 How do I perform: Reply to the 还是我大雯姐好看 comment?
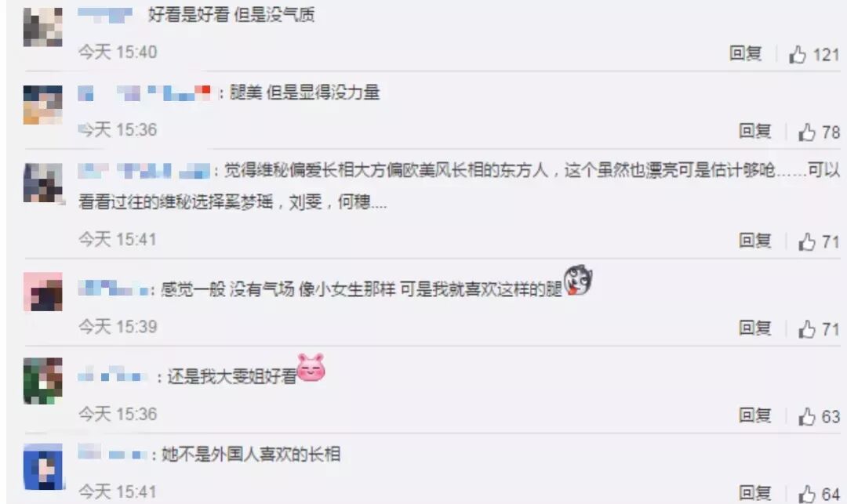[x=755, y=415]
